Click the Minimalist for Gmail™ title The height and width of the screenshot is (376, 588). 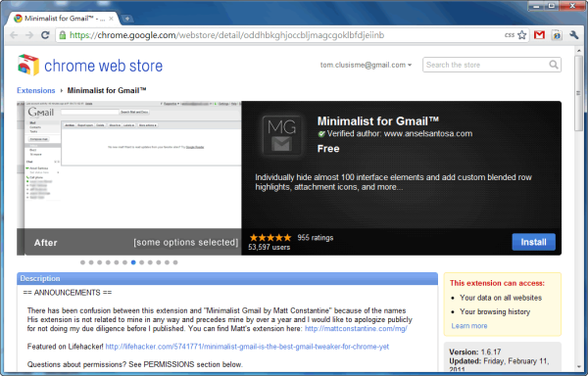tap(378, 121)
